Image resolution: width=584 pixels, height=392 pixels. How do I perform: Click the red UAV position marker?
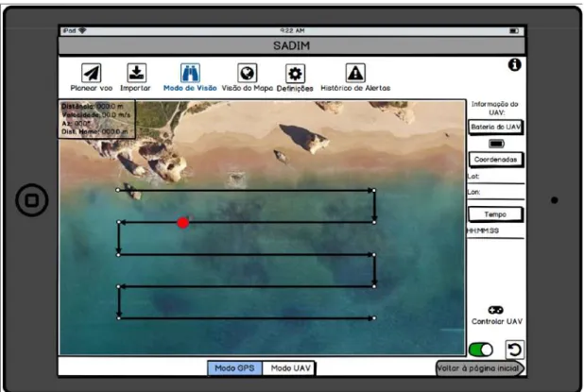coord(182,223)
